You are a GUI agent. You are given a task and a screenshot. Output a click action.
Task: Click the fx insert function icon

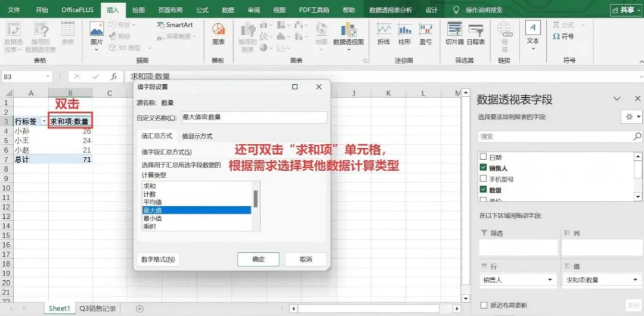point(114,76)
